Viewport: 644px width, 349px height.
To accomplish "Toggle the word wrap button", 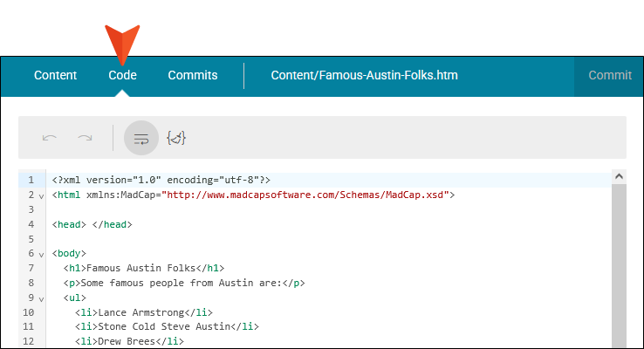I will 141,138.
